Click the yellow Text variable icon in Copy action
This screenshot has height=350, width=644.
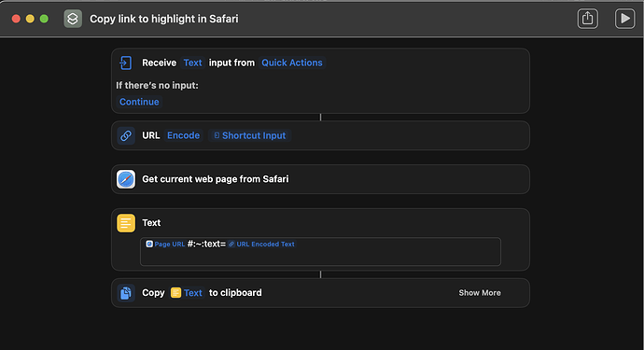click(x=175, y=292)
